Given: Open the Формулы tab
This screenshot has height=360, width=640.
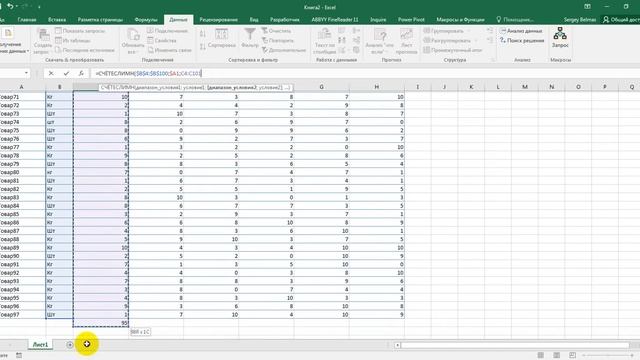Looking at the screenshot, I should point(146,20).
